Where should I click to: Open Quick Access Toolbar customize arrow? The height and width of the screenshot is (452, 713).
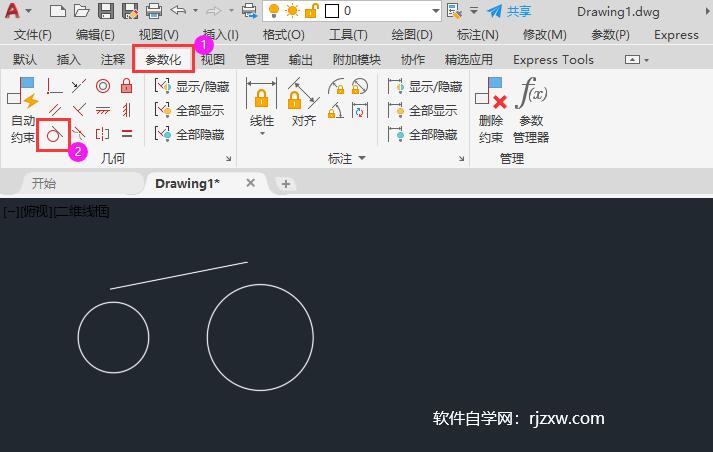coord(473,10)
